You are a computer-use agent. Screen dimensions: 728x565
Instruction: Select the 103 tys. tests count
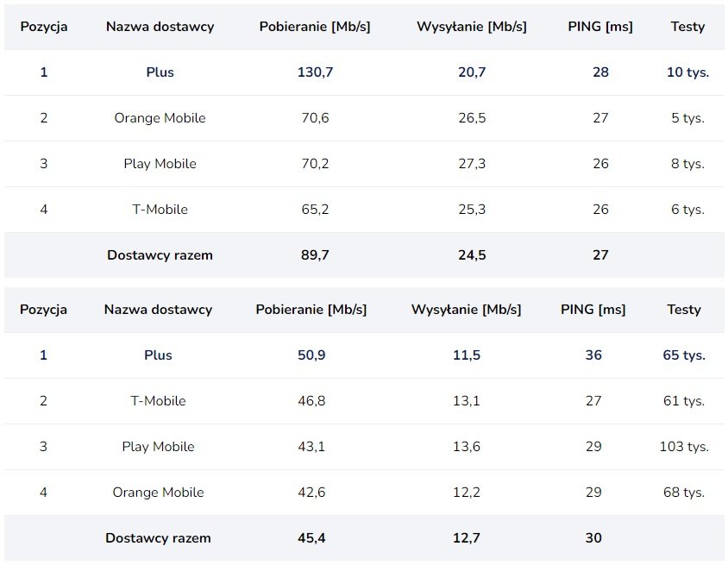tap(684, 447)
